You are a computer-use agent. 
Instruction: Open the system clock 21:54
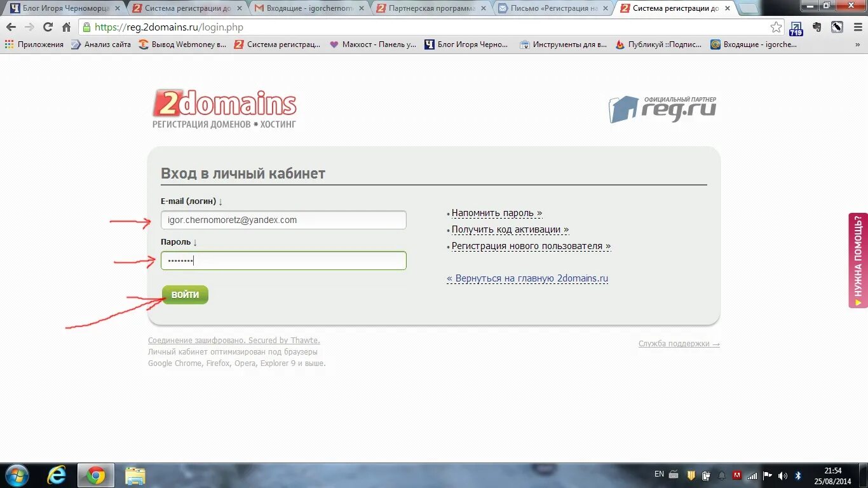pos(833,476)
